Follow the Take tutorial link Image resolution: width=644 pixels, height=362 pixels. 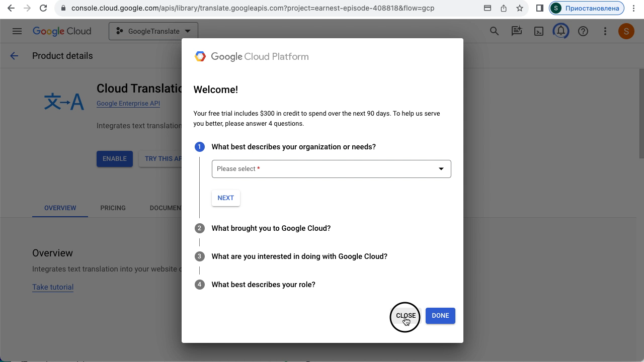[53, 287]
